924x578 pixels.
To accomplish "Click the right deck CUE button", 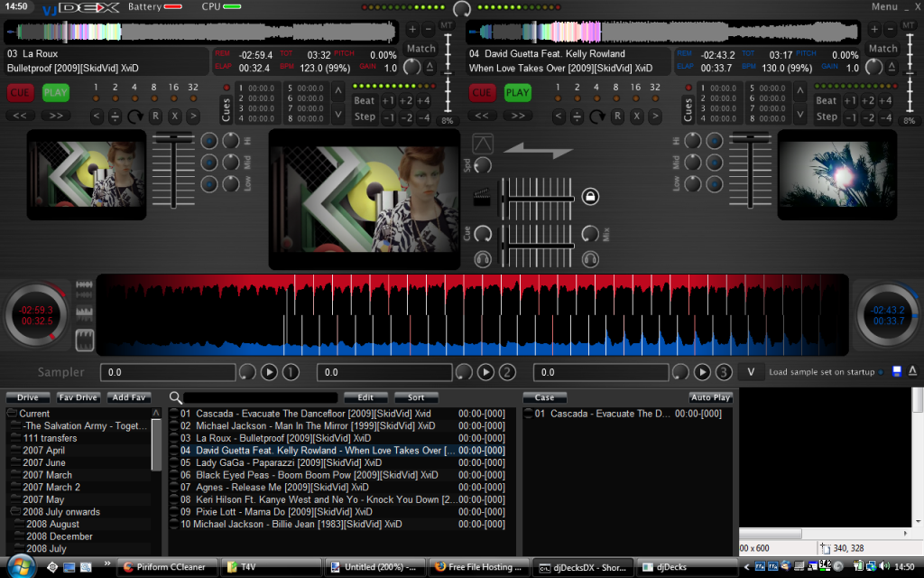I will click(x=482, y=93).
